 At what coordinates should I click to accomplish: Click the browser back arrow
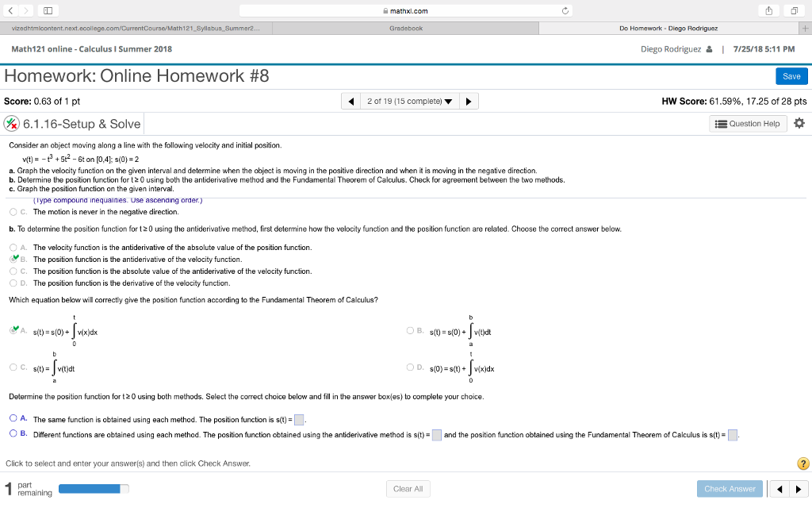[x=10, y=10]
